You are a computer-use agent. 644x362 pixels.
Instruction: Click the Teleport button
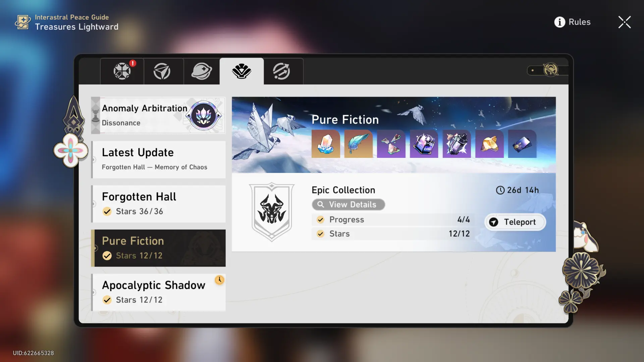coord(515,222)
